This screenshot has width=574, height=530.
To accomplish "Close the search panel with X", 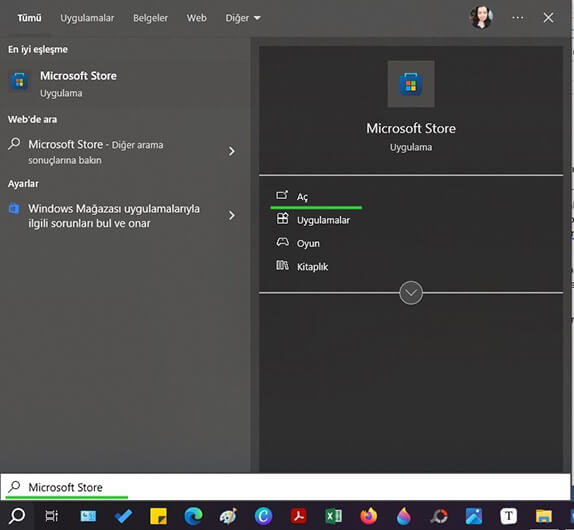I will coord(548,18).
